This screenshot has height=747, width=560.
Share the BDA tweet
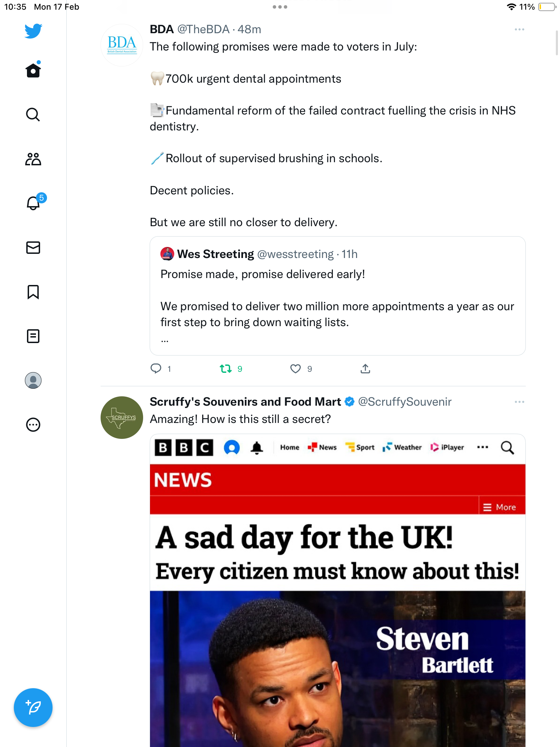coord(365,369)
